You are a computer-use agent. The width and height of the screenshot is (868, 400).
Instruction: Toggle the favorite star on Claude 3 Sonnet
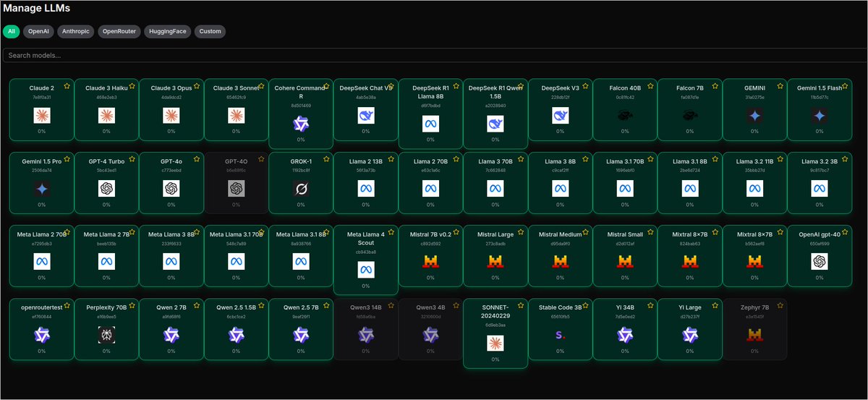[x=260, y=85]
